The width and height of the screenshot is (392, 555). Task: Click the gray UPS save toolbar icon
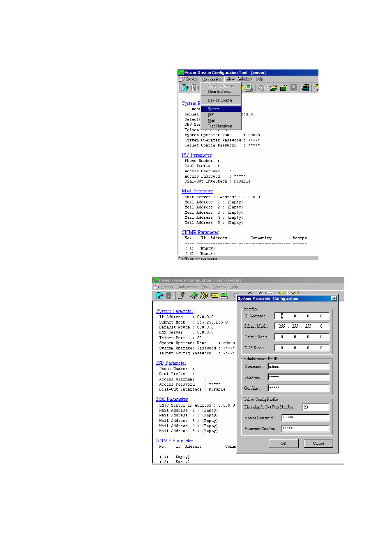click(294, 88)
